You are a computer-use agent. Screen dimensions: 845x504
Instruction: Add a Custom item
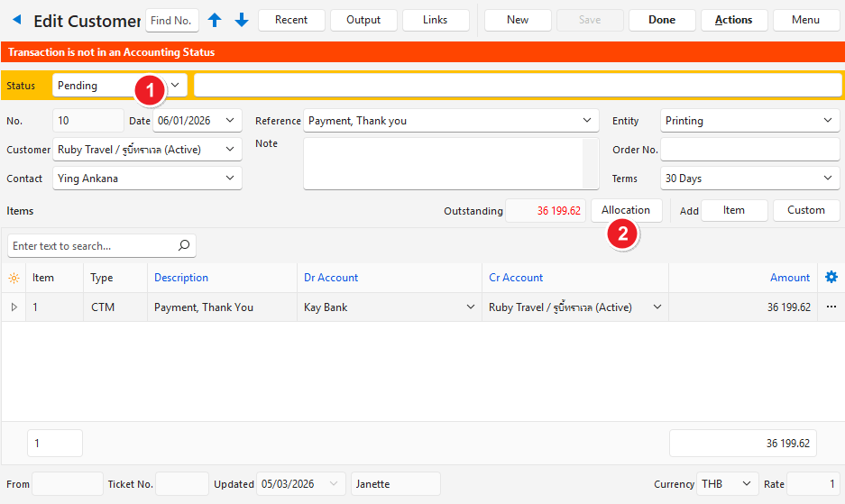pyautogui.click(x=805, y=210)
